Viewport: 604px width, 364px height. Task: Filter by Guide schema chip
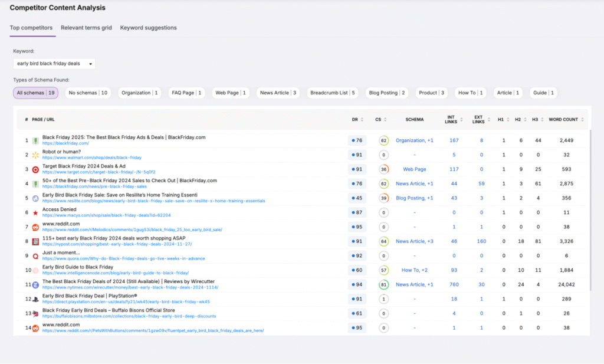(x=543, y=93)
